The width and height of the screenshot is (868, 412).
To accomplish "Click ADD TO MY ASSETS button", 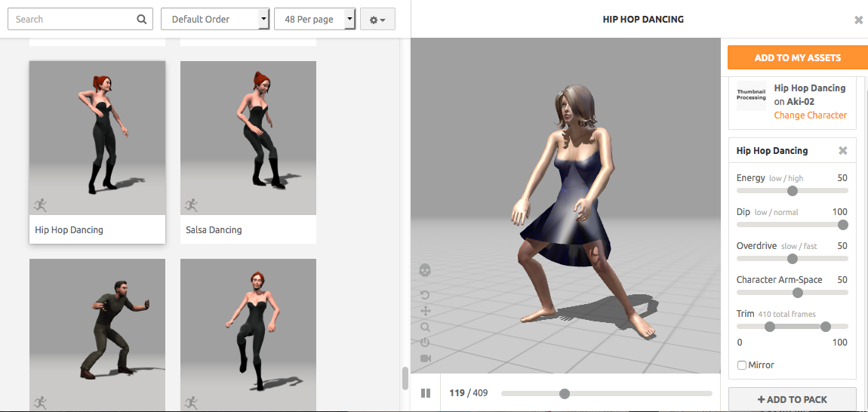I will [798, 57].
